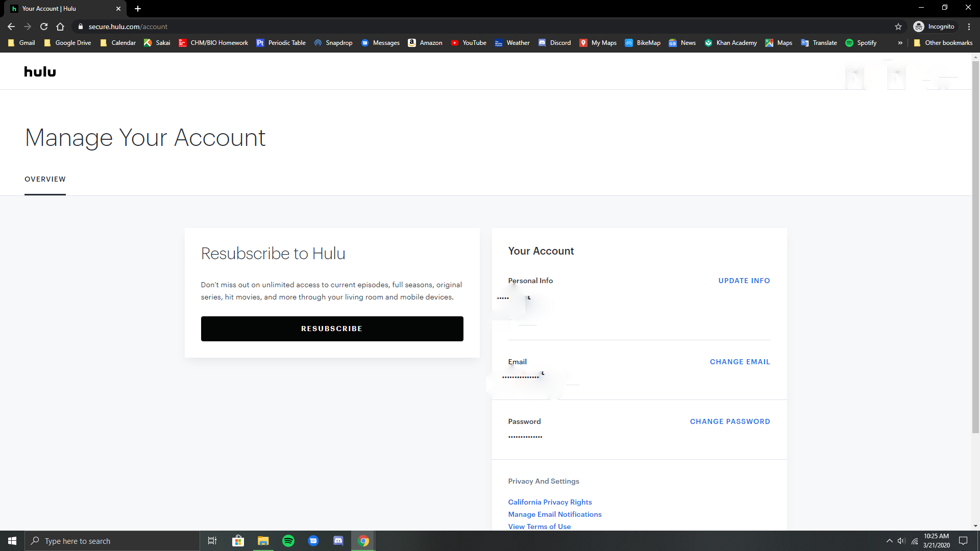Open the volume control in the system tray

(901, 541)
